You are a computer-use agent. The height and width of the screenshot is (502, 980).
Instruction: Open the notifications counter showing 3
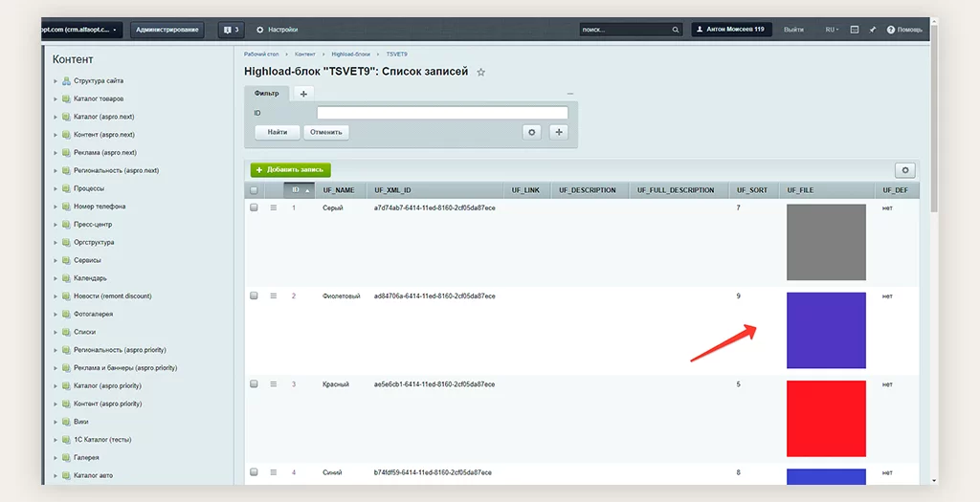(x=231, y=30)
